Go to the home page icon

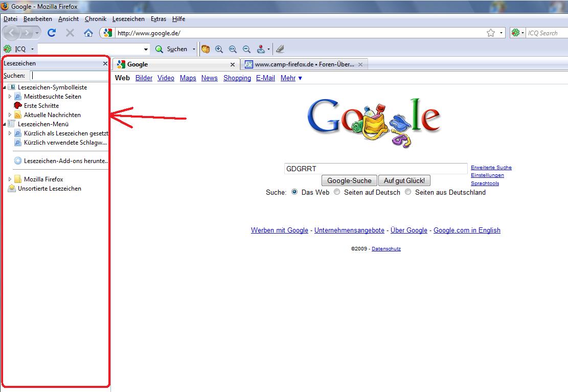click(x=88, y=33)
